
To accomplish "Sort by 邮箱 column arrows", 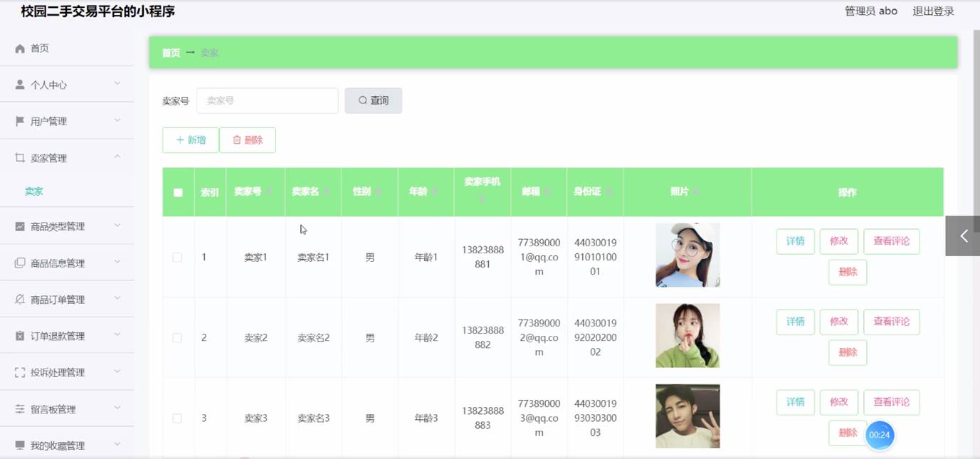I will point(547,192).
